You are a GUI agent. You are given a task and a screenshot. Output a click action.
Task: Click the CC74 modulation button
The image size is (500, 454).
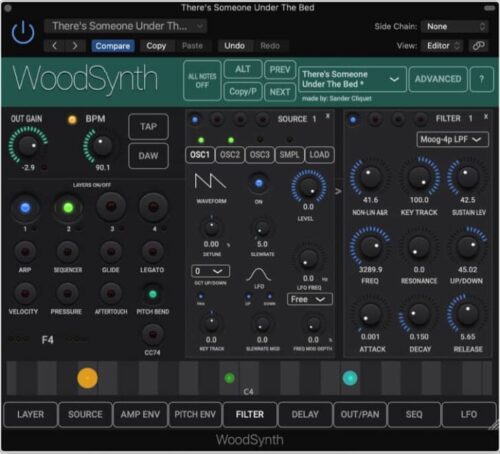tap(153, 334)
